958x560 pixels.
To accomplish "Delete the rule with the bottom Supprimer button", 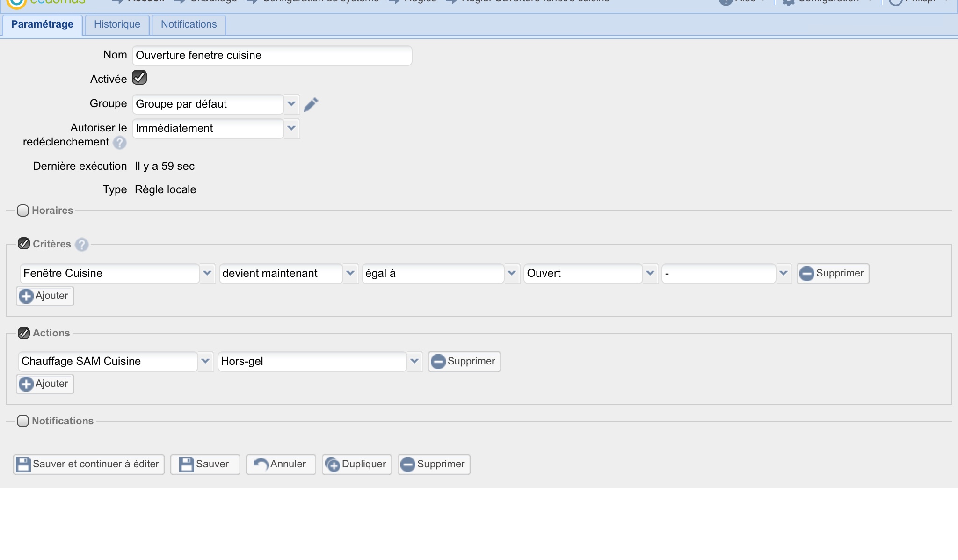I will 434,465.
